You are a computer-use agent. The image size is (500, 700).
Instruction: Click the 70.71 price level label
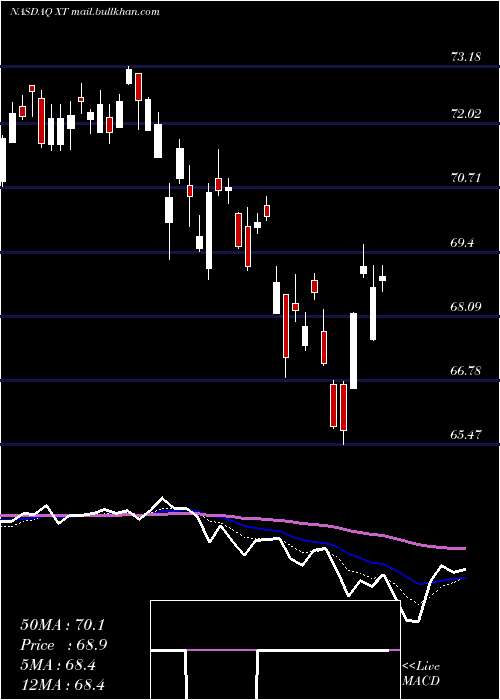pyautogui.click(x=467, y=178)
